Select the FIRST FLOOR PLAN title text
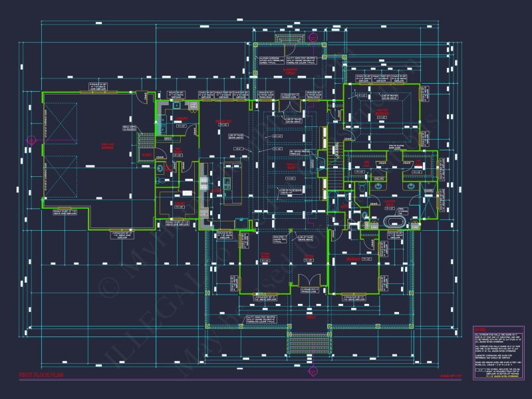The image size is (532, 399). click(x=41, y=375)
